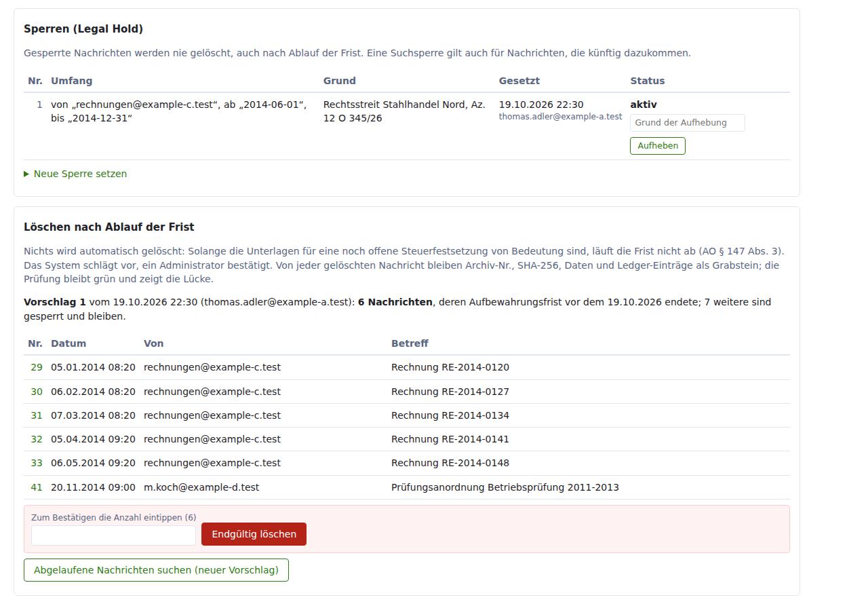The image size is (868, 604).
Task: Click the "Status" column header
Action: click(x=648, y=81)
